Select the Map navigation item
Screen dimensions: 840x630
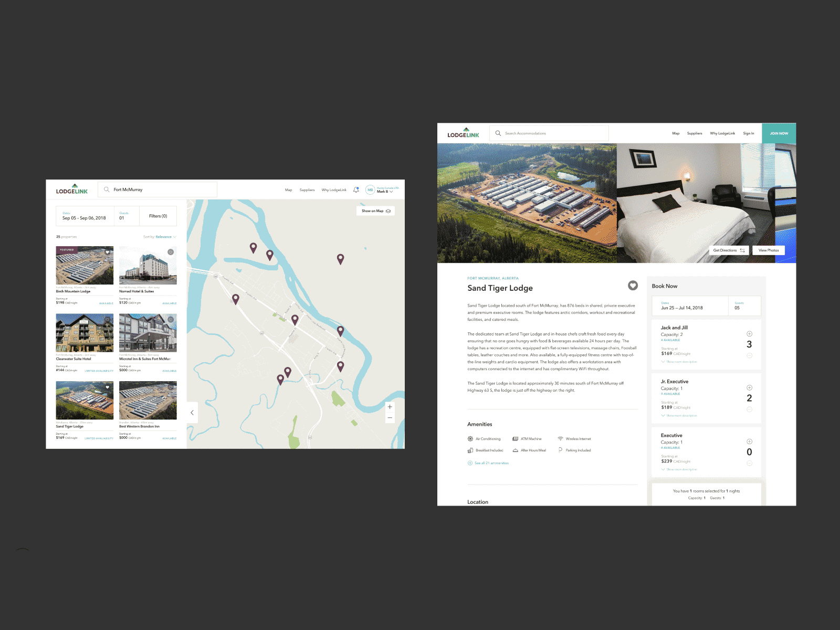coord(676,133)
